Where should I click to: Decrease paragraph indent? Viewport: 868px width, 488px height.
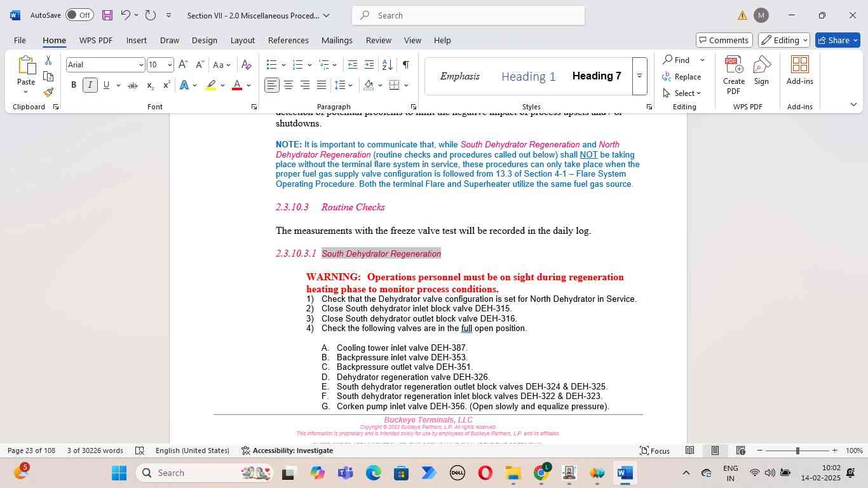353,65
